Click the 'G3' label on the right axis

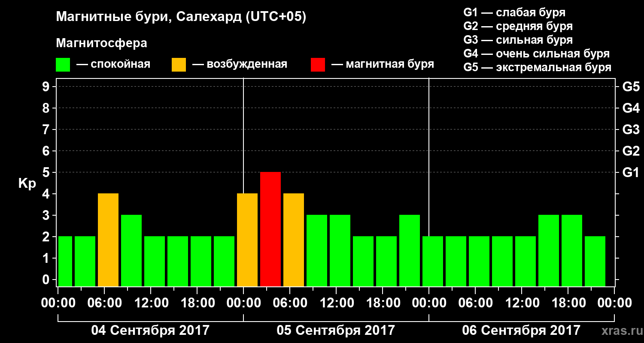pyautogui.click(x=631, y=129)
